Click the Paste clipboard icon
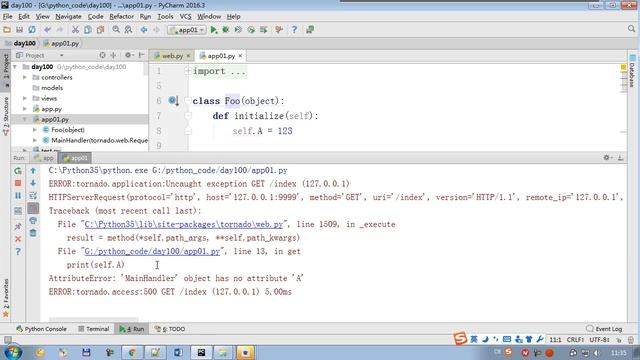Image resolution: width=640 pixels, height=360 pixels. [100, 30]
